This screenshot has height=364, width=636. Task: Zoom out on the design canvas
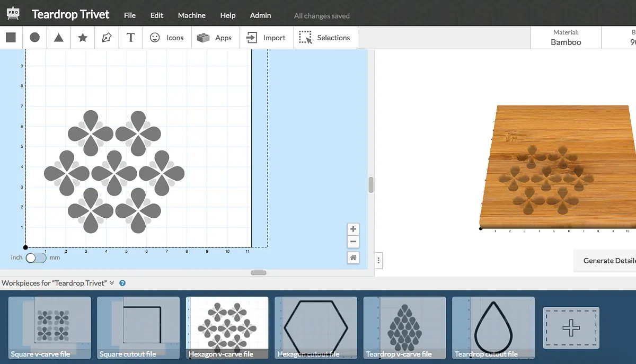tap(353, 242)
